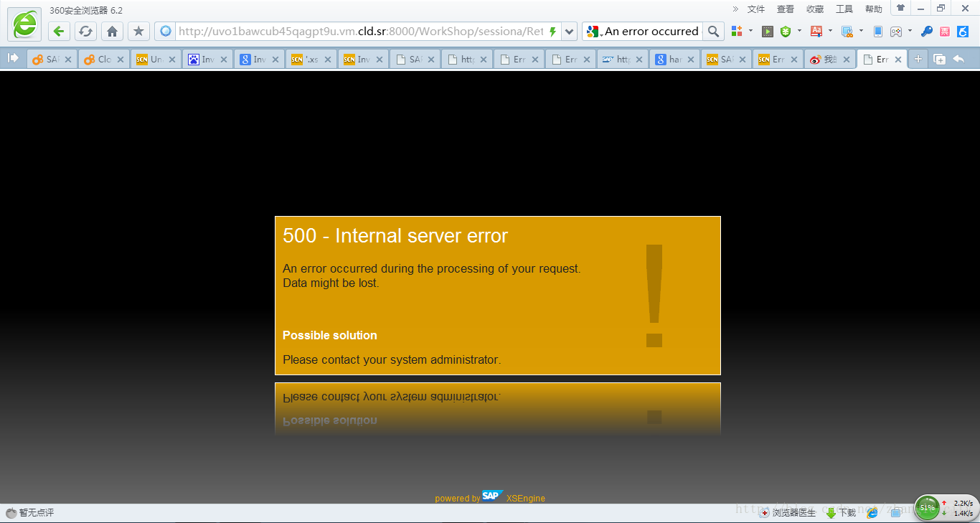Open a new tab with plus button

click(918, 60)
